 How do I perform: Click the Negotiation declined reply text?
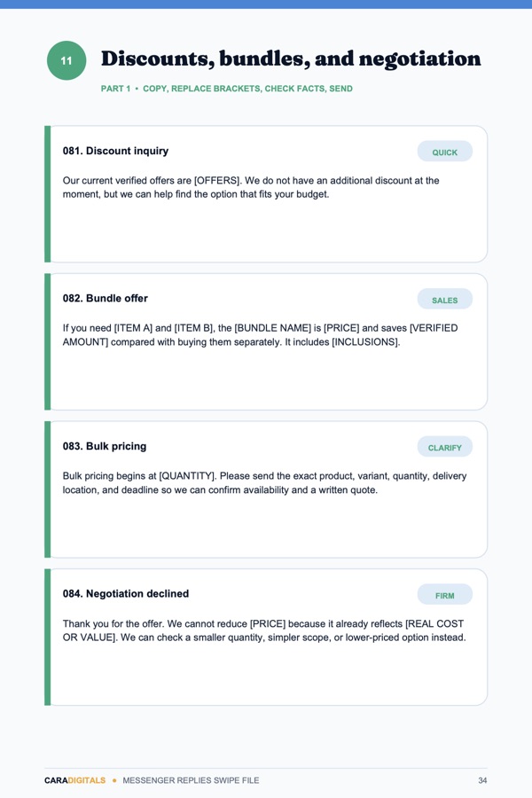point(264,630)
